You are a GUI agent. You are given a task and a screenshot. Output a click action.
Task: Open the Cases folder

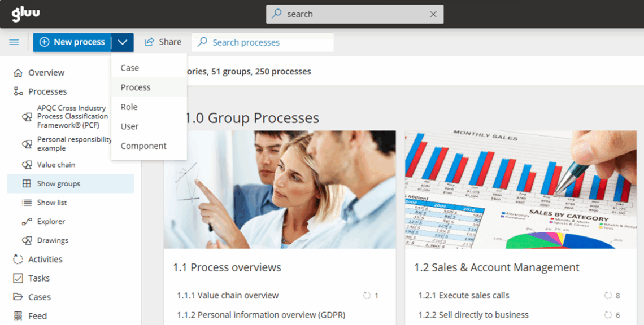coord(39,297)
